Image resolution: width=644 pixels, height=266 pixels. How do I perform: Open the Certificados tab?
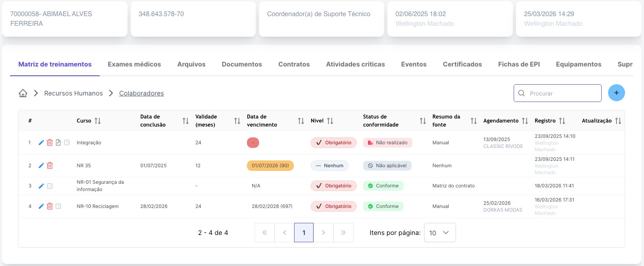click(x=462, y=64)
